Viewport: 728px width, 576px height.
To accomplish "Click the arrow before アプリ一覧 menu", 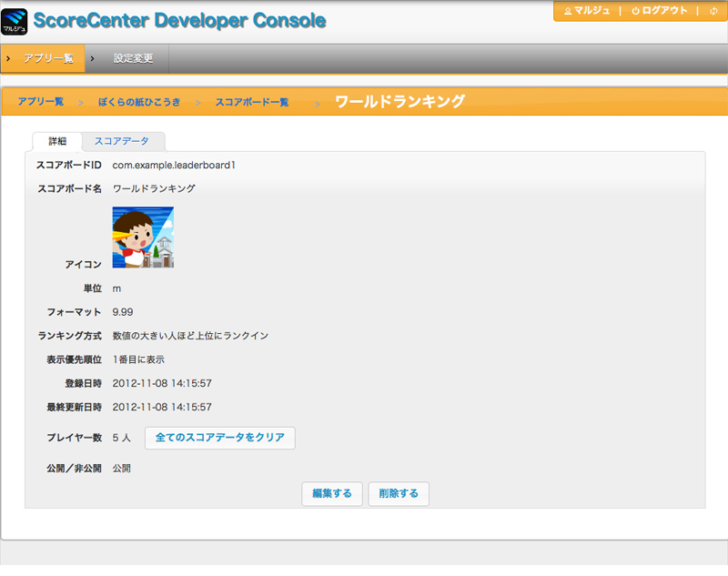I will [x=8, y=58].
